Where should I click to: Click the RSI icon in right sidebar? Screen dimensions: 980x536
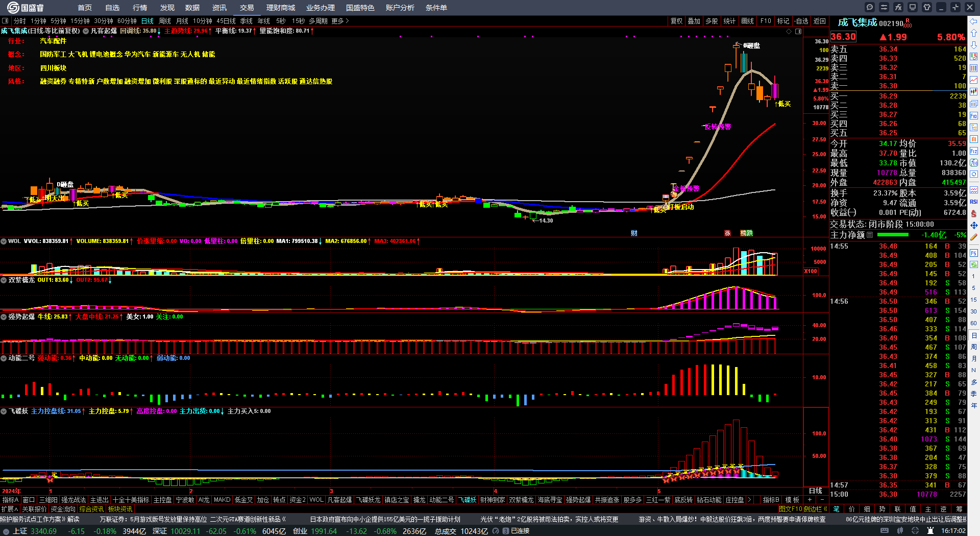tap(974, 202)
